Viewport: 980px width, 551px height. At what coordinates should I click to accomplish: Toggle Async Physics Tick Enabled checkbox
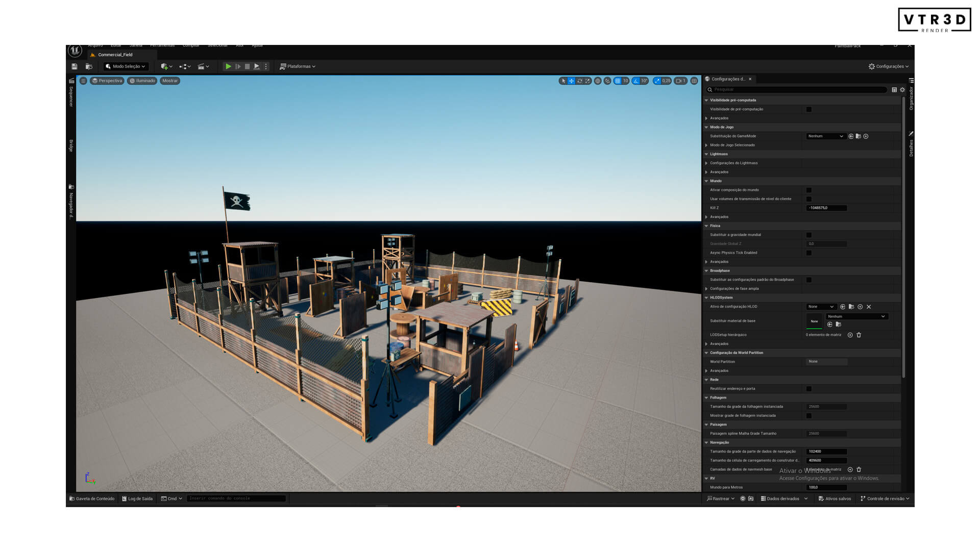click(x=809, y=253)
